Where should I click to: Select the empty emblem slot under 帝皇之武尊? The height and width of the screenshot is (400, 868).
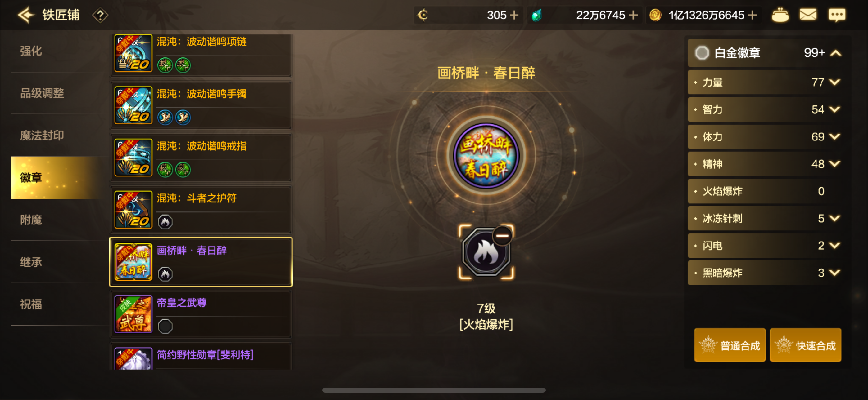coord(165,326)
